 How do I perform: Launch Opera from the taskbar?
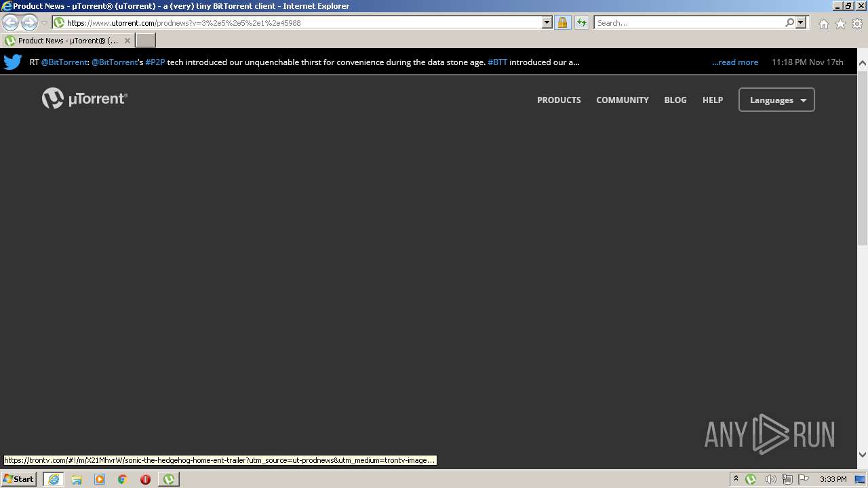point(145,479)
